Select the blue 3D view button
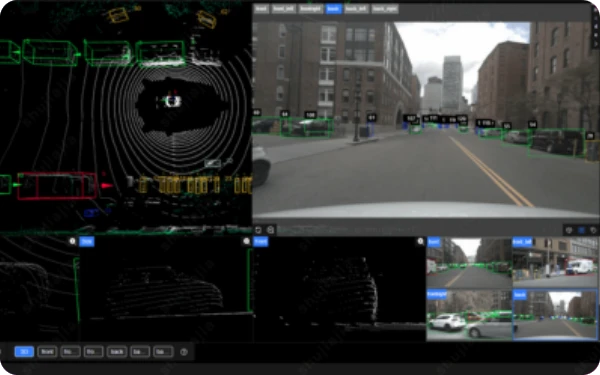 pyautogui.click(x=24, y=352)
